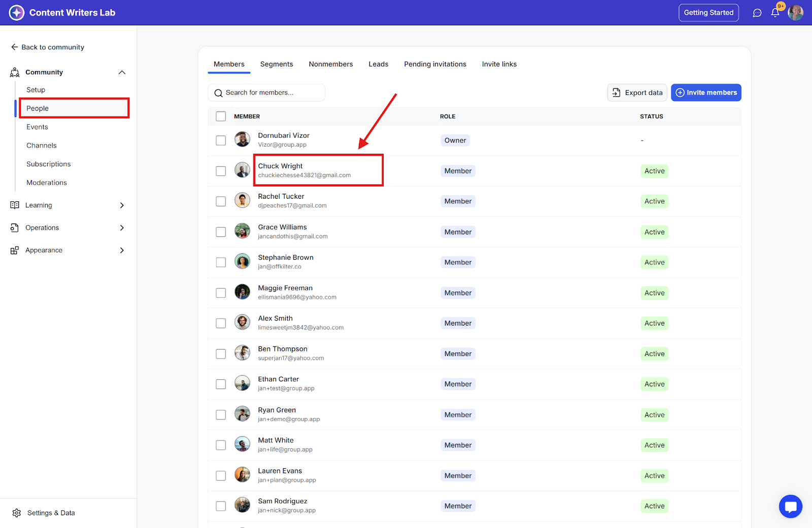Image resolution: width=812 pixels, height=528 pixels.
Task: Open Moderations in the sidebar
Action: click(x=47, y=183)
